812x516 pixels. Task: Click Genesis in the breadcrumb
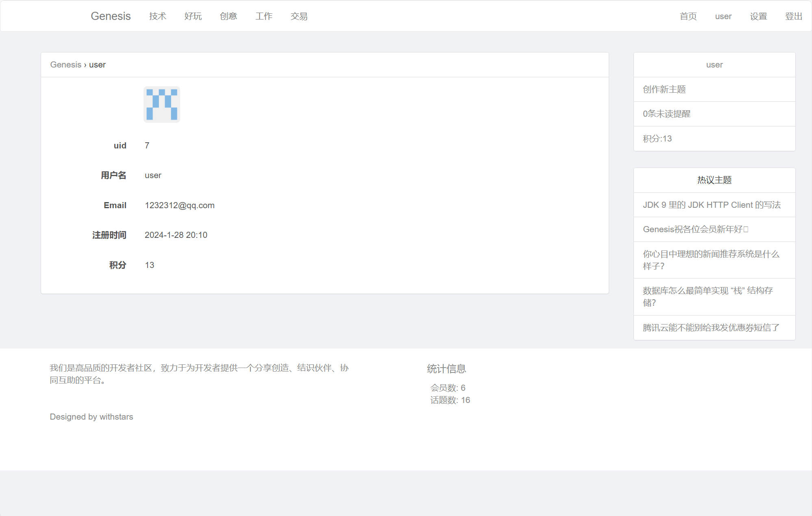[x=65, y=65]
